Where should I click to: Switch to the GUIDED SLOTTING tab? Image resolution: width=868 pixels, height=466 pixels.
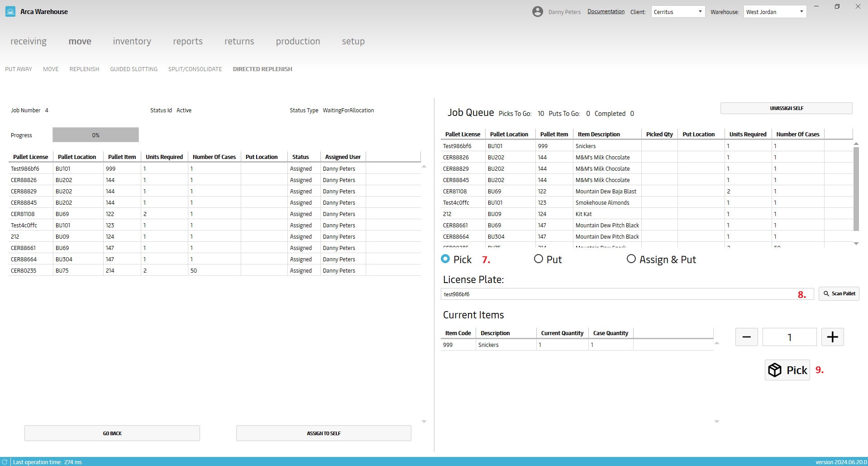[134, 69]
